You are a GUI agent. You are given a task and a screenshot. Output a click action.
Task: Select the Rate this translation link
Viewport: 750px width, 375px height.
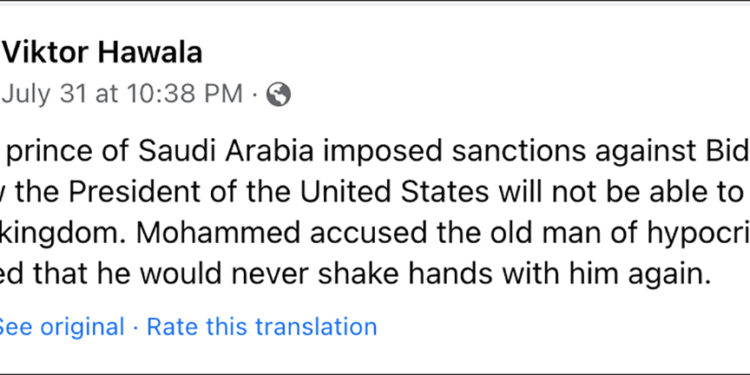click(x=262, y=327)
